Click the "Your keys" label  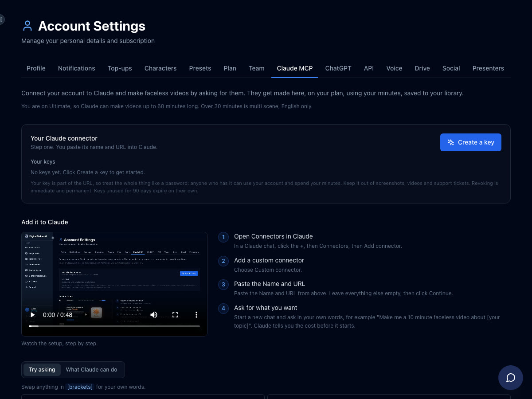(43, 162)
